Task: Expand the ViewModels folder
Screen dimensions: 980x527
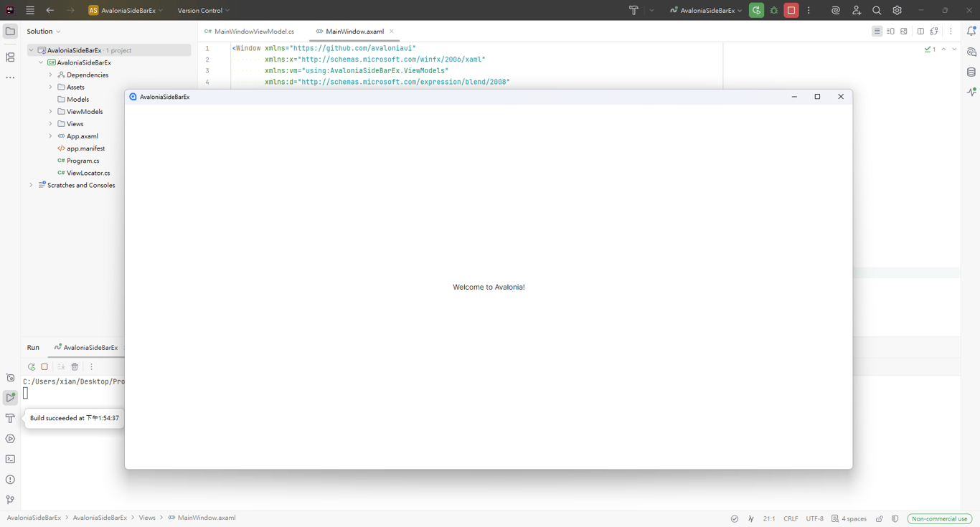Action: coord(51,112)
